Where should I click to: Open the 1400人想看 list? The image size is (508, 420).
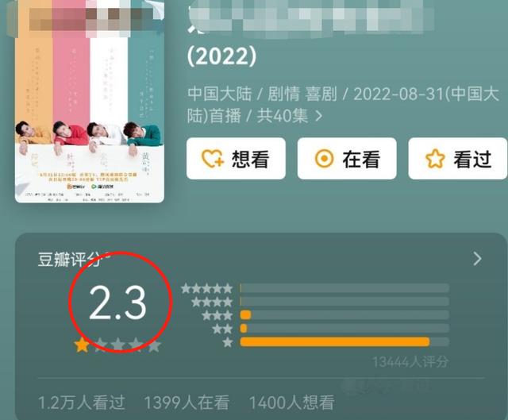pos(291,403)
